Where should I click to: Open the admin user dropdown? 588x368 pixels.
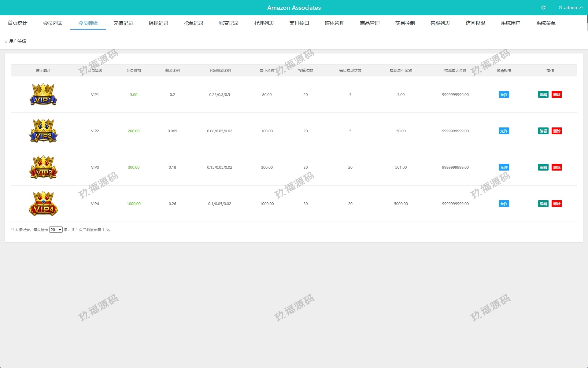click(570, 8)
